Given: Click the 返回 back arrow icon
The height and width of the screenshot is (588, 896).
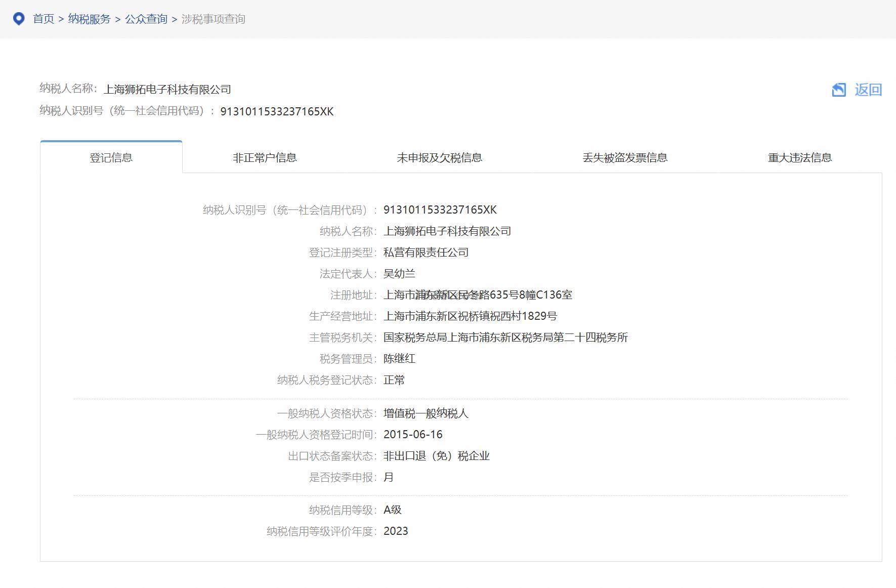Looking at the screenshot, I should 839,90.
